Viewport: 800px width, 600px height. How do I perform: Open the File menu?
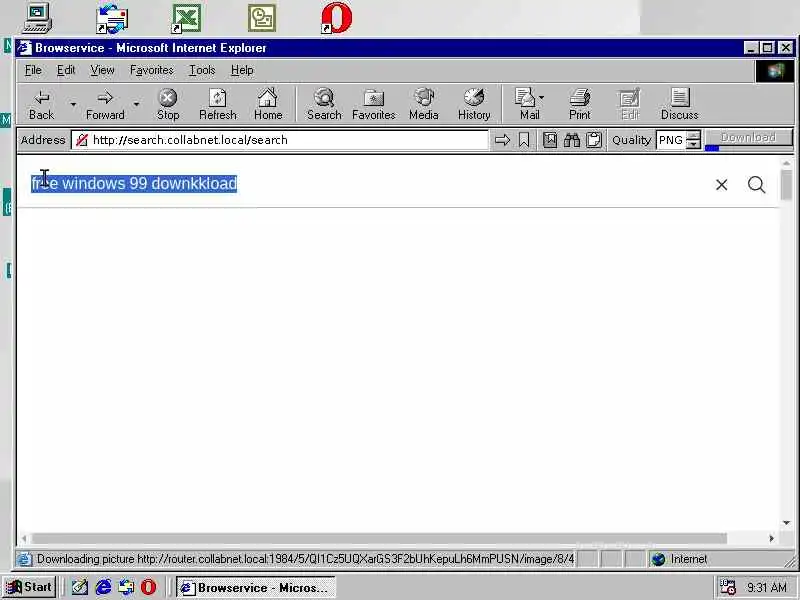tap(33, 70)
